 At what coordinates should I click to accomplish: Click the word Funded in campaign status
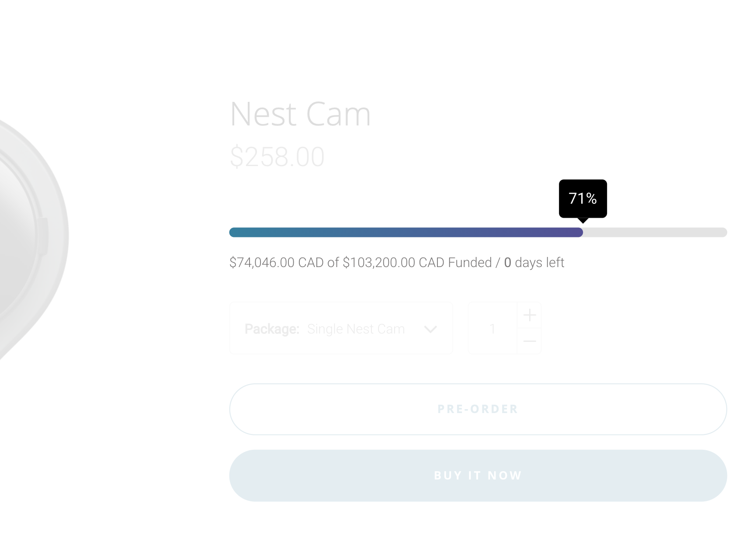pos(470,263)
